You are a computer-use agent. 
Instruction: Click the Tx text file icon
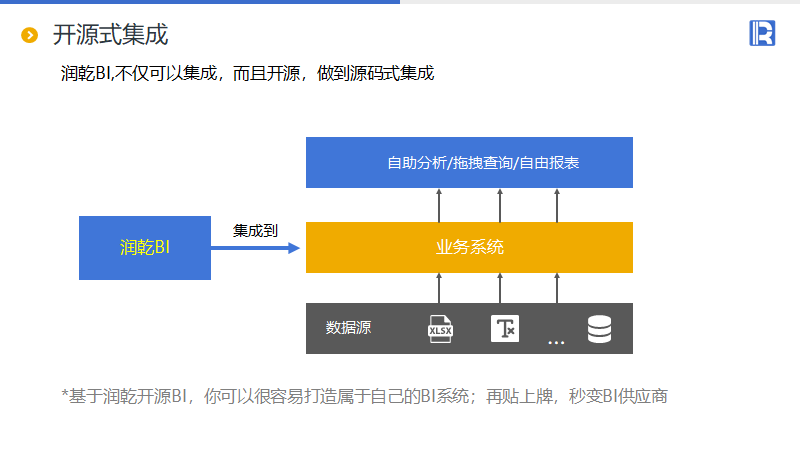505,328
